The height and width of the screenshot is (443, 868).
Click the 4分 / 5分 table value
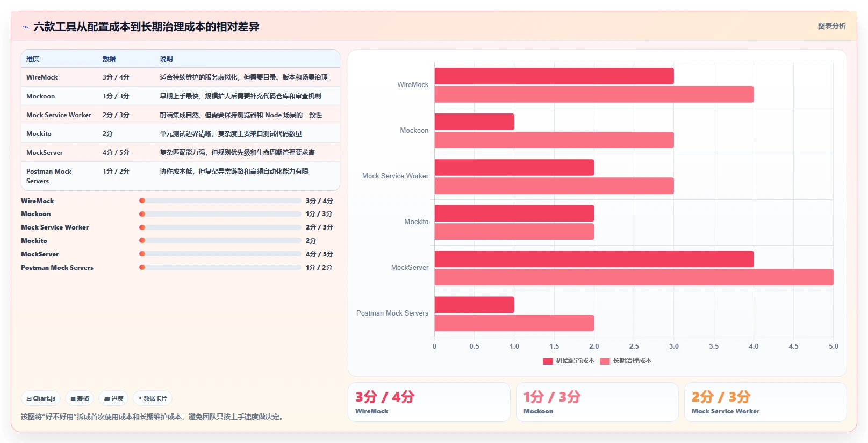point(116,153)
